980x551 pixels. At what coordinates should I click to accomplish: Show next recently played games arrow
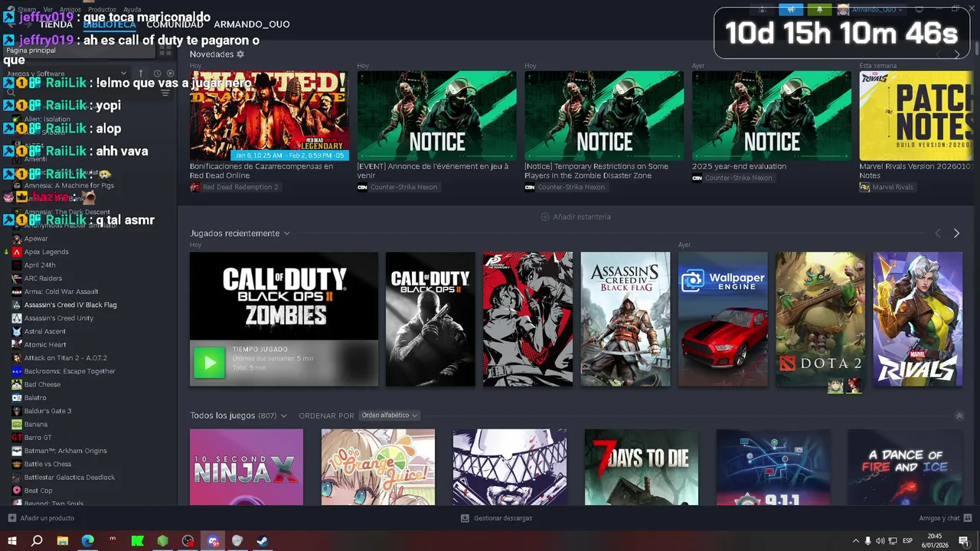click(956, 233)
